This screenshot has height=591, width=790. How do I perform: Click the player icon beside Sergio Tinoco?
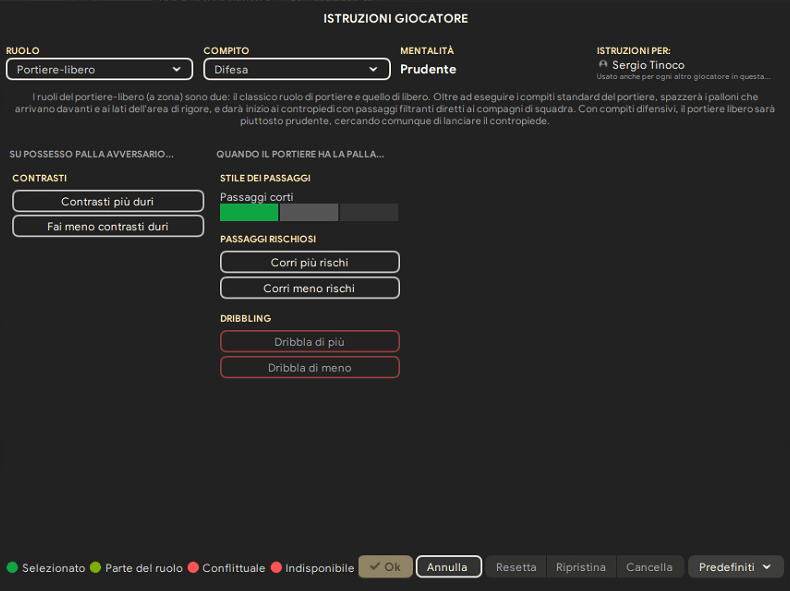coord(603,65)
